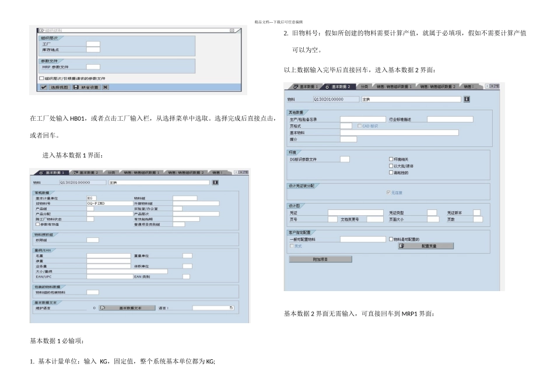The height and width of the screenshot is (392, 554).
Task: Tick the 高粘性的 checkbox
Action: pyautogui.click(x=391, y=173)
